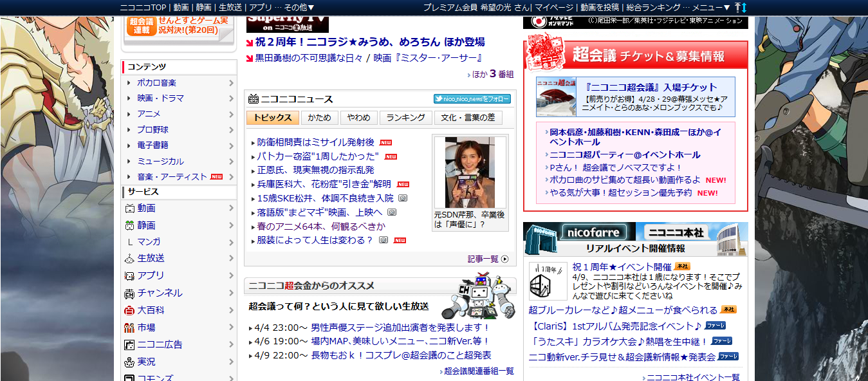Viewport: 868px width, 381px height.
Task: Click the red 大百科 icon
Action: tap(129, 310)
